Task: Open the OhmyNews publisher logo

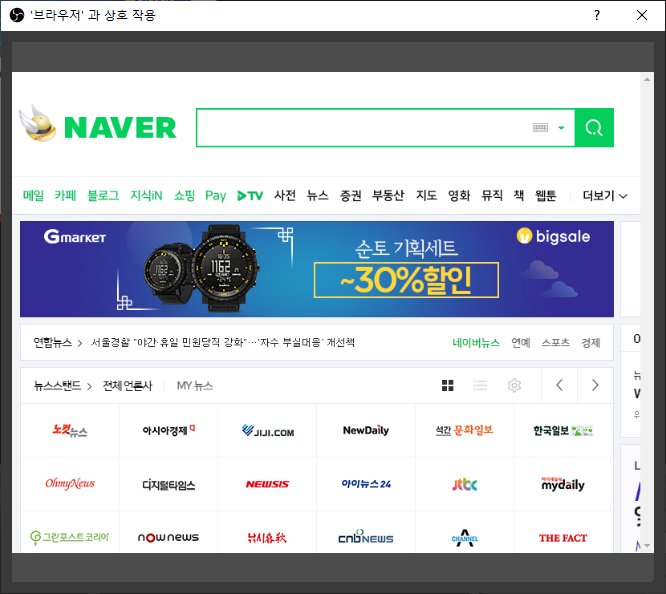Action: click(70, 484)
